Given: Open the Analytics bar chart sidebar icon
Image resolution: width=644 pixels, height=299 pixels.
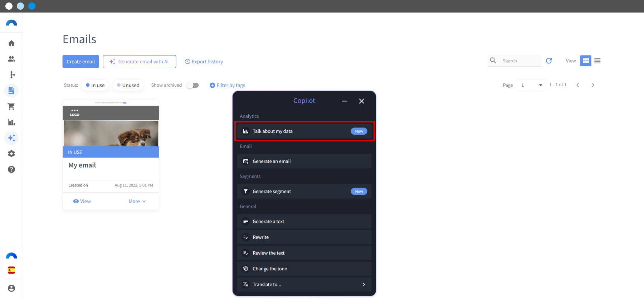Looking at the screenshot, I should click(x=11, y=122).
